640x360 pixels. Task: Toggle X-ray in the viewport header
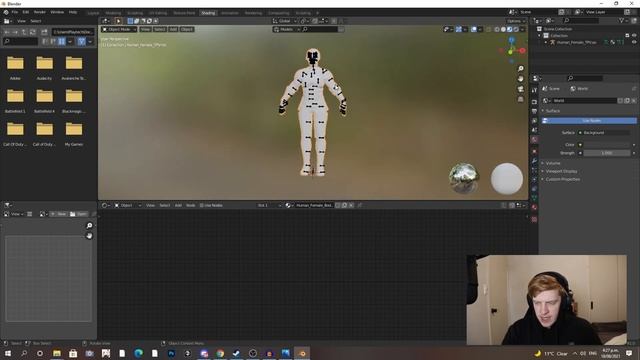(x=489, y=29)
